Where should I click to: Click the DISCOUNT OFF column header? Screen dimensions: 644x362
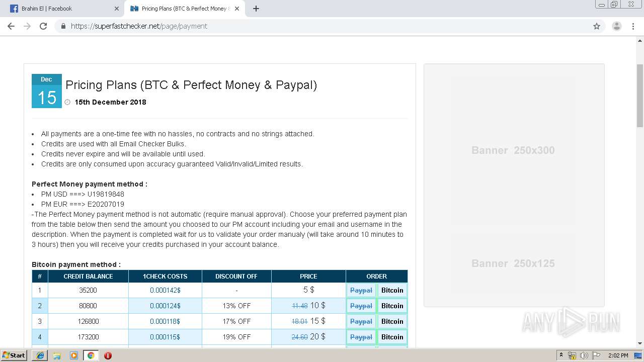click(236, 276)
